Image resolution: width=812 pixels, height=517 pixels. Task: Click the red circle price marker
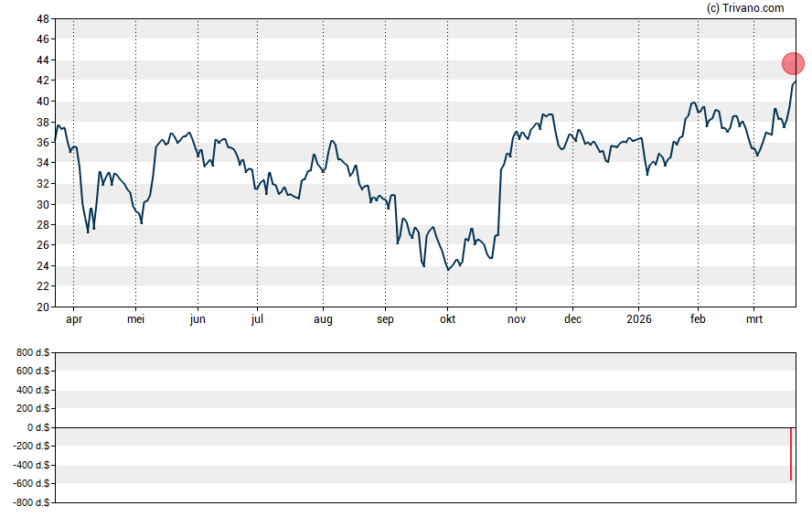click(x=793, y=63)
